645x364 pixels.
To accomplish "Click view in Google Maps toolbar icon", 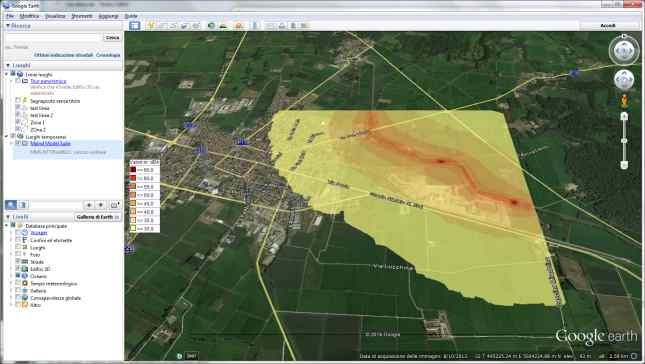I will (304, 26).
